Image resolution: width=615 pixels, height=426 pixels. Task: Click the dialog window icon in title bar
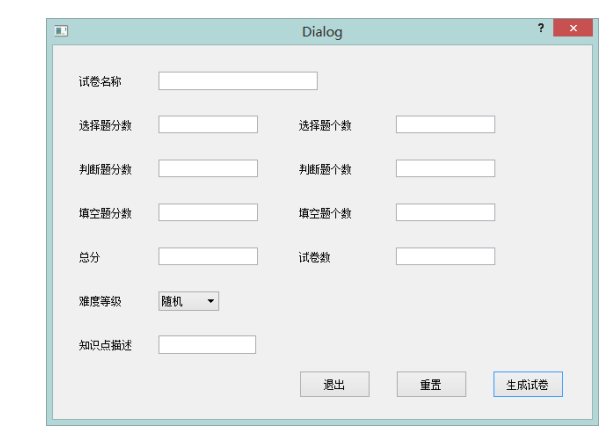[x=61, y=31]
